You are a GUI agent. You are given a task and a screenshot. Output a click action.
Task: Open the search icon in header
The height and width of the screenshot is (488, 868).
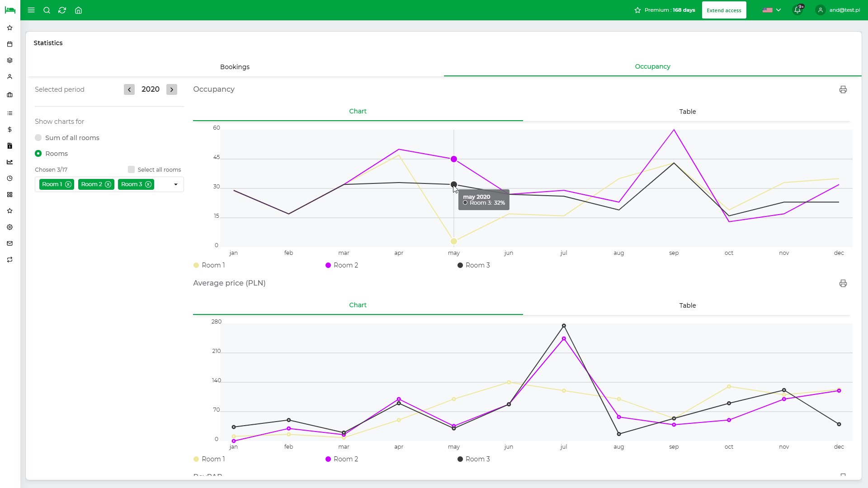[x=47, y=10]
